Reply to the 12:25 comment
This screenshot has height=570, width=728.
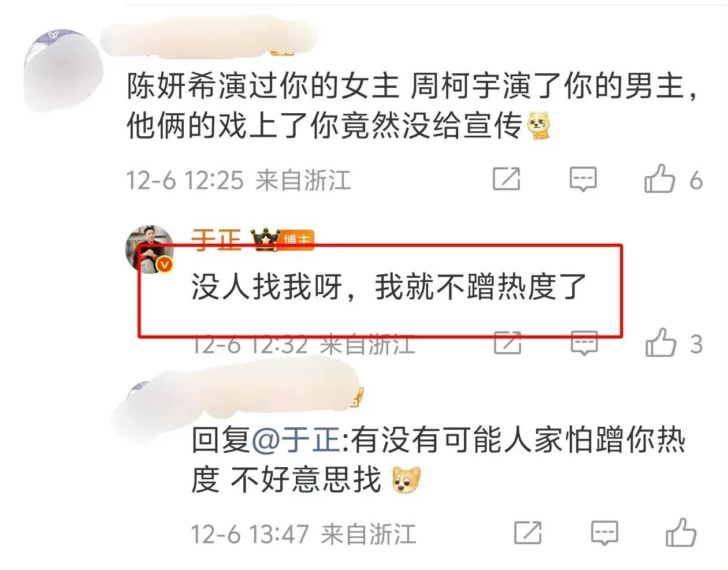pyautogui.click(x=582, y=179)
